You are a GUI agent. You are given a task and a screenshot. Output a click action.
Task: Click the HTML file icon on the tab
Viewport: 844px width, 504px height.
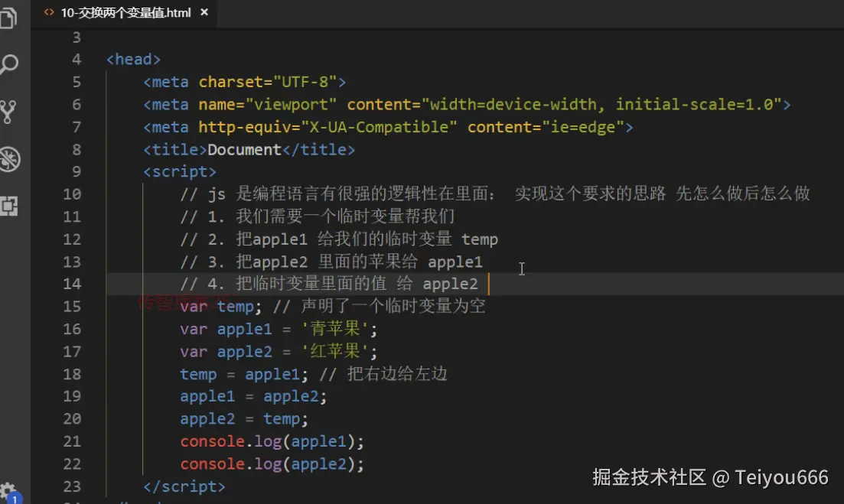coord(50,12)
